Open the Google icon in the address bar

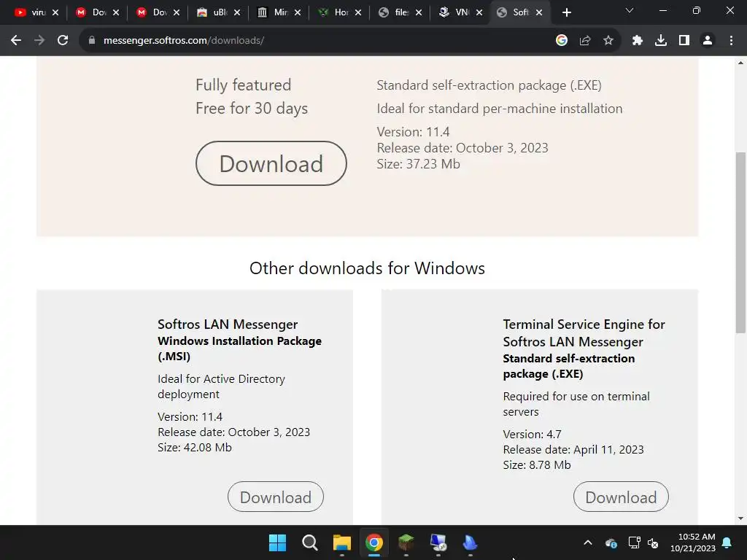(x=562, y=41)
